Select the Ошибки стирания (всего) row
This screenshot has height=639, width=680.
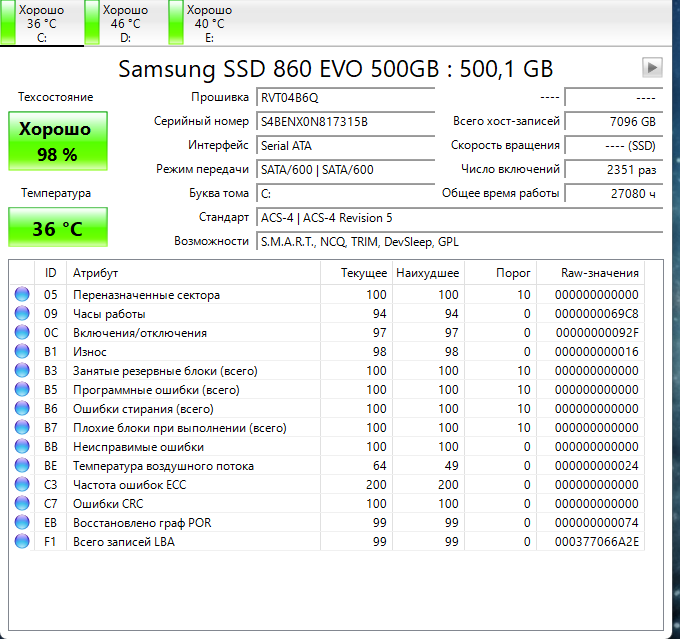click(327, 409)
